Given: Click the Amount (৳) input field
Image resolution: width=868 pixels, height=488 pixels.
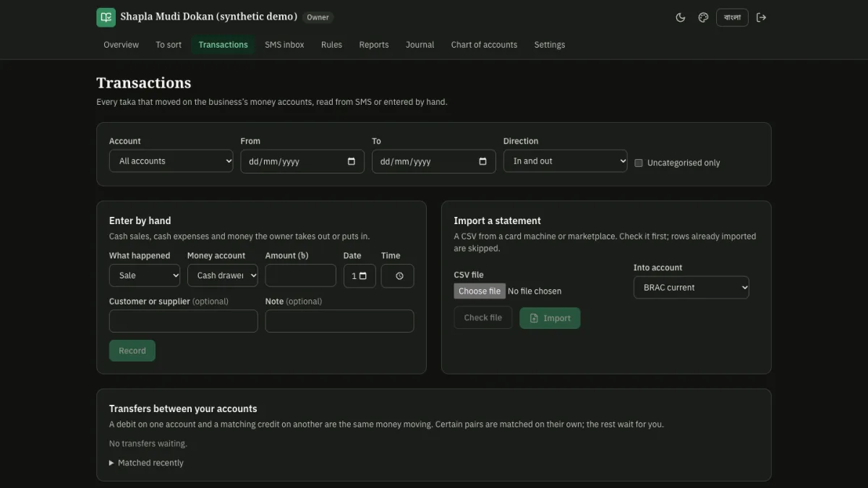Looking at the screenshot, I should pyautogui.click(x=301, y=275).
